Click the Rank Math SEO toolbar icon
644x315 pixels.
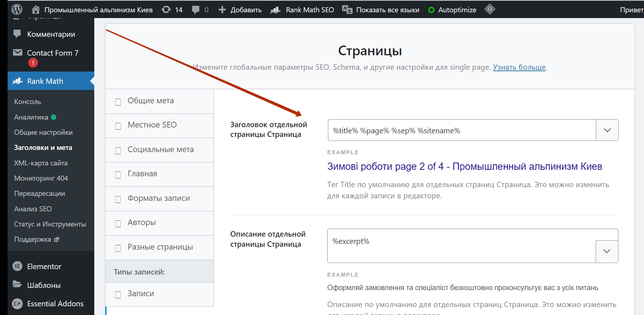275,10
